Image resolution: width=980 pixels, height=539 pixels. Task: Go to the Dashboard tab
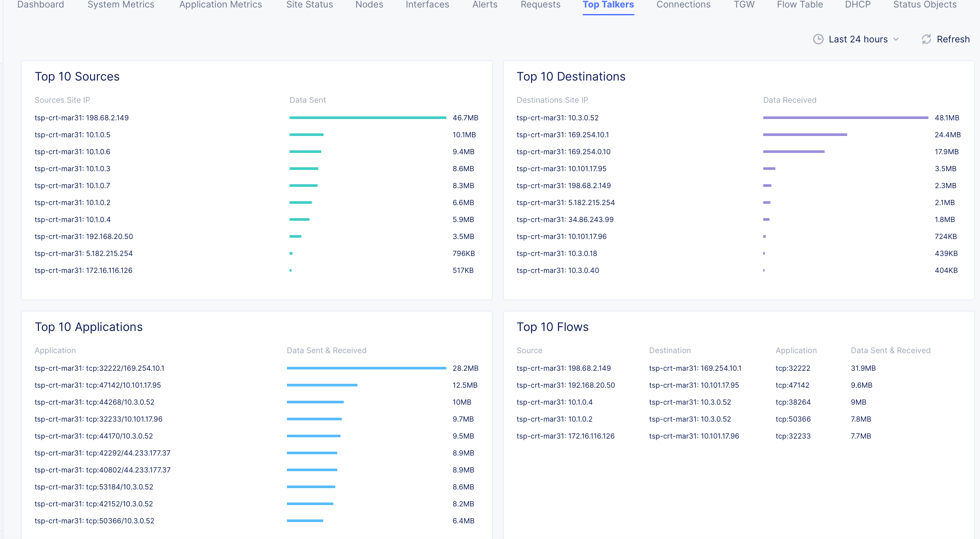41,5
